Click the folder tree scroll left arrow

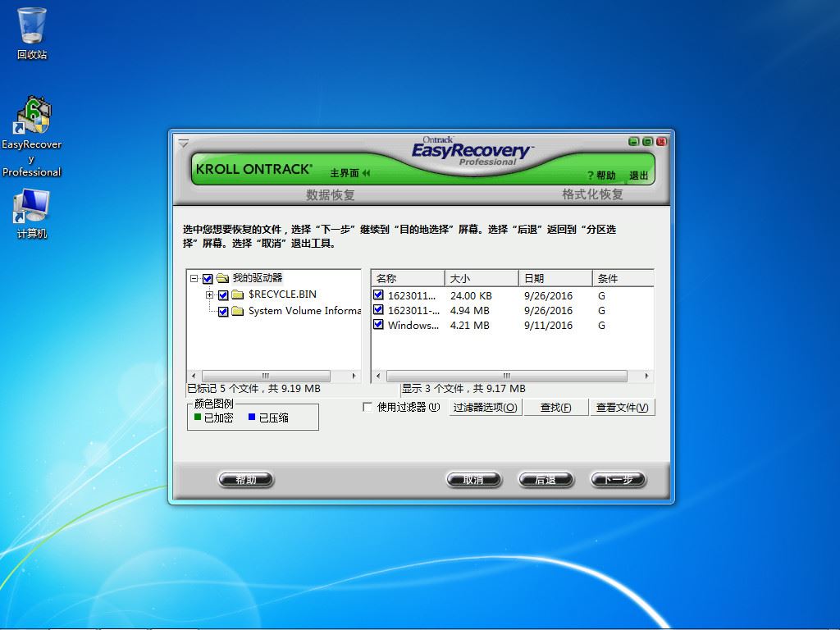click(194, 376)
